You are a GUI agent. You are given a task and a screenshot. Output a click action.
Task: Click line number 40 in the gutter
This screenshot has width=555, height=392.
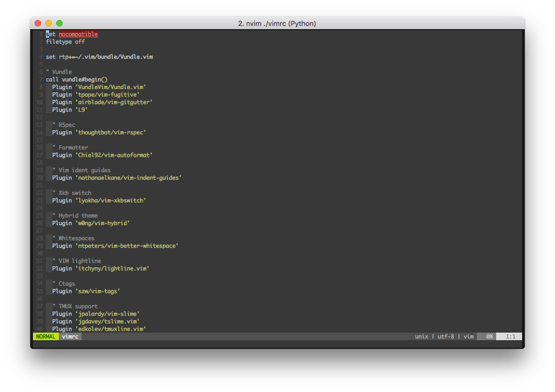click(x=39, y=329)
